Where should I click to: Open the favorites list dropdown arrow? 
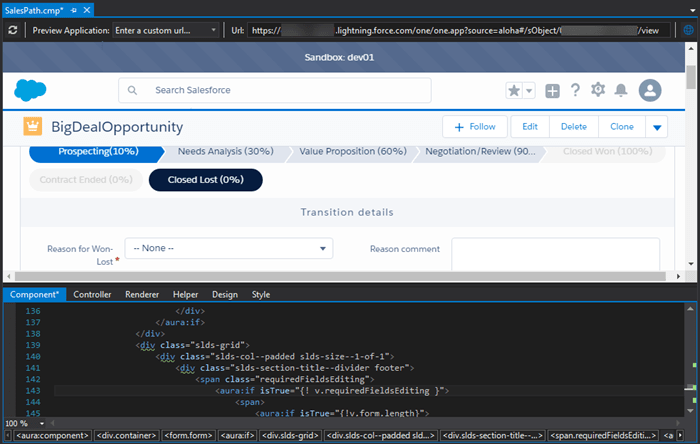[529, 91]
